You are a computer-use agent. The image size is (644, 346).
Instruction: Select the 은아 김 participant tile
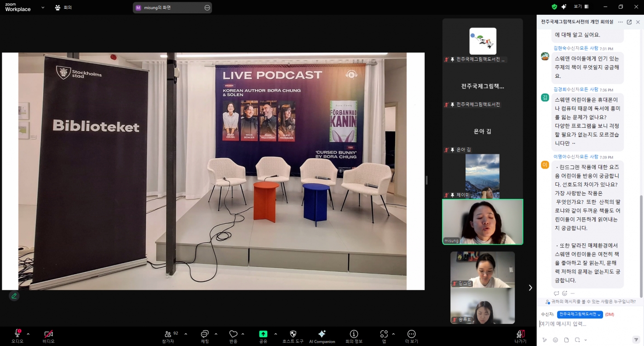(x=483, y=131)
